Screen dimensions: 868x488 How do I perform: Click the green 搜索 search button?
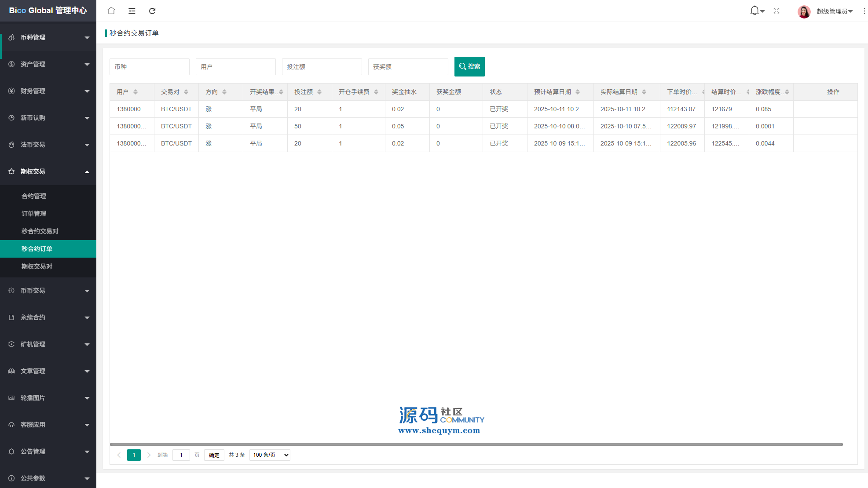[469, 66]
